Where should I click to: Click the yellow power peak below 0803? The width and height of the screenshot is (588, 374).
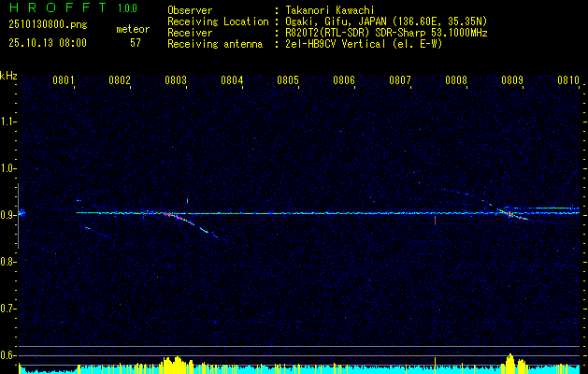[x=177, y=364]
